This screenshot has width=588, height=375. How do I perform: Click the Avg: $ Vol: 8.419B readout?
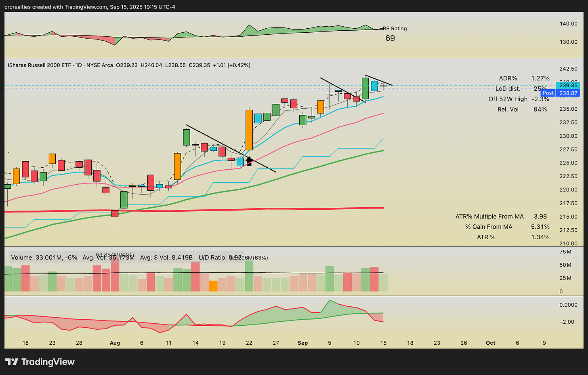click(166, 257)
